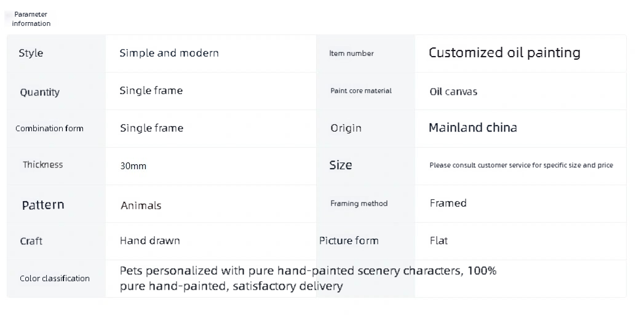The width and height of the screenshot is (644, 315).
Task: Click the Oil canvas value
Action: point(453,92)
